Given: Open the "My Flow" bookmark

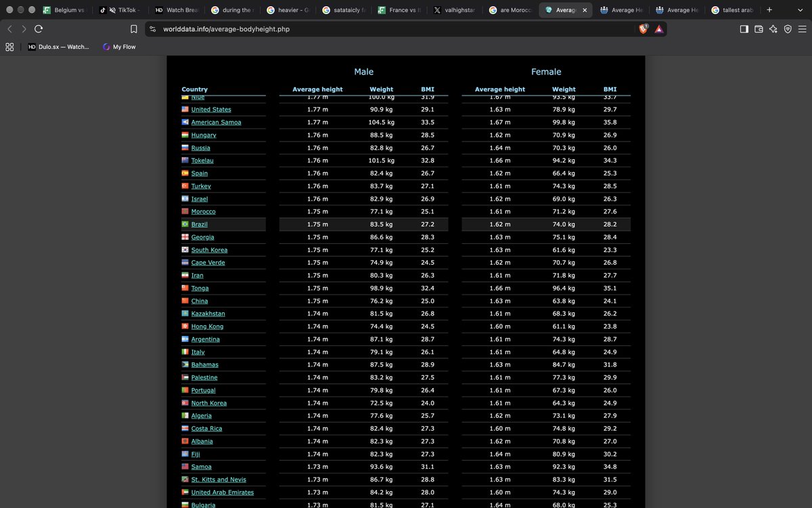Looking at the screenshot, I should tap(119, 47).
